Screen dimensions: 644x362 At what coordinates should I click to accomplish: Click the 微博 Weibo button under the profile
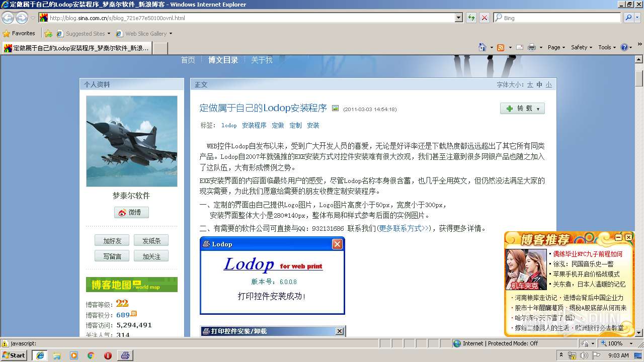131,212
